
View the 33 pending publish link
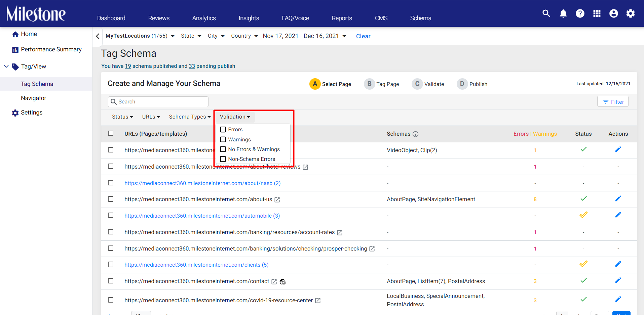pos(192,66)
